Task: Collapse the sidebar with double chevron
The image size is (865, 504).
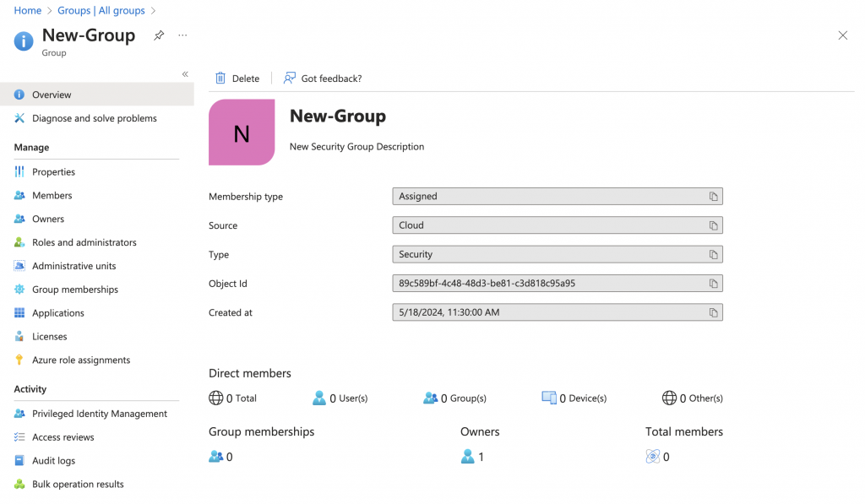Action: point(185,74)
